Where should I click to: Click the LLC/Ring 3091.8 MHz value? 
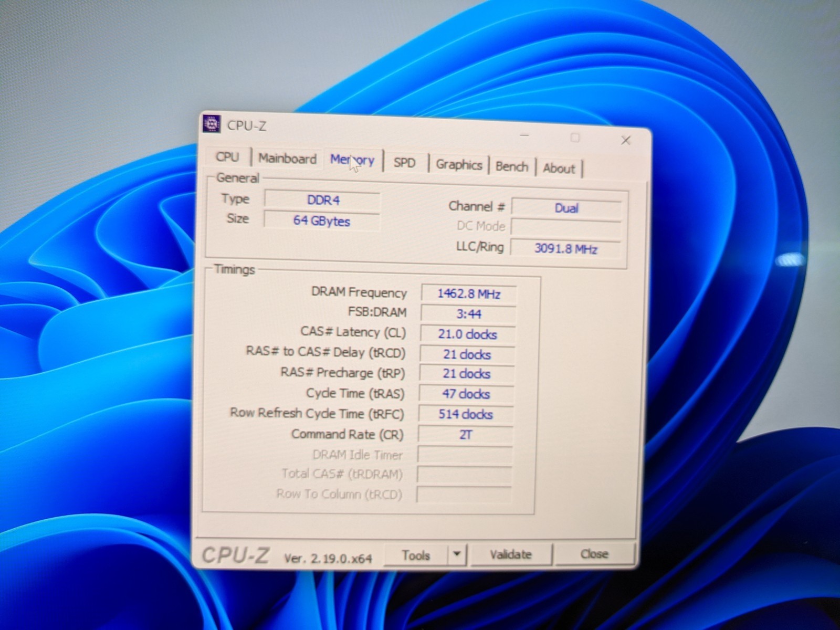coord(565,248)
